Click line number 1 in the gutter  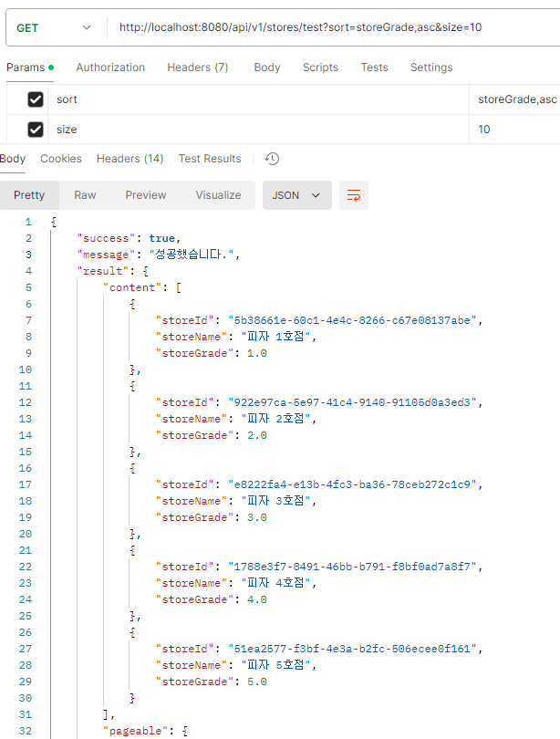pos(28,222)
